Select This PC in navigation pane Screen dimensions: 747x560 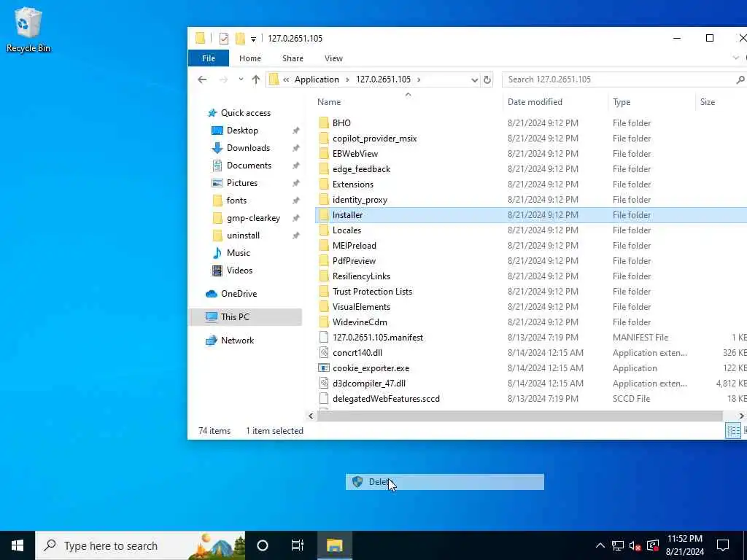(235, 317)
